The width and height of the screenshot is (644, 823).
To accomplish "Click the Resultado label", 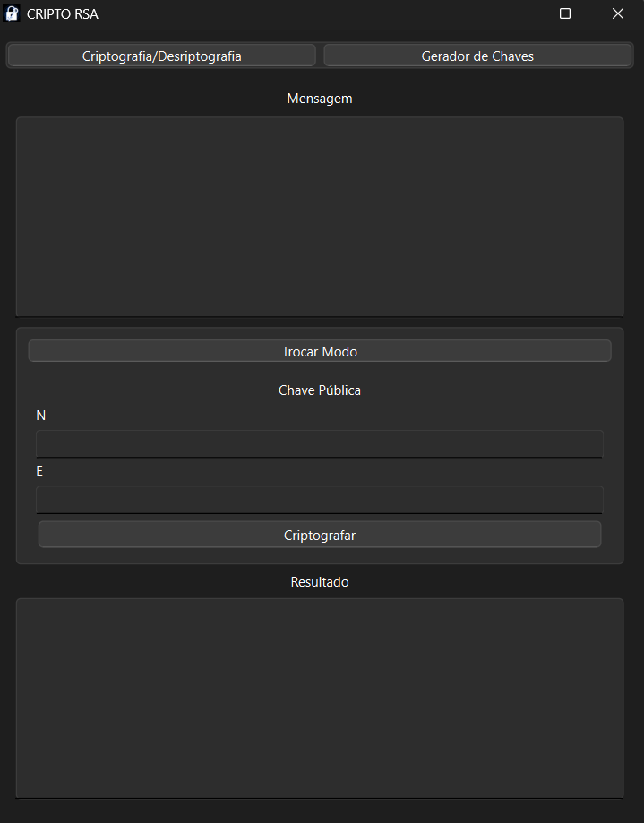I will [x=320, y=582].
